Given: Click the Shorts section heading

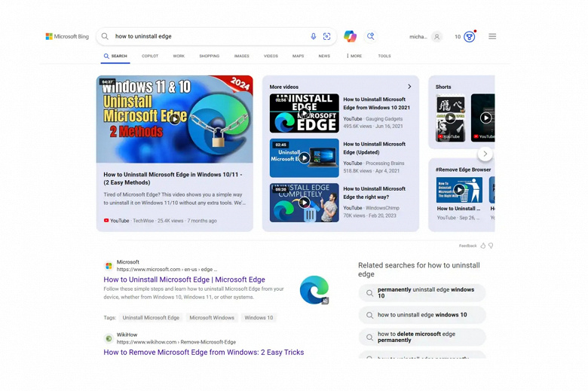Looking at the screenshot, I should click(443, 87).
